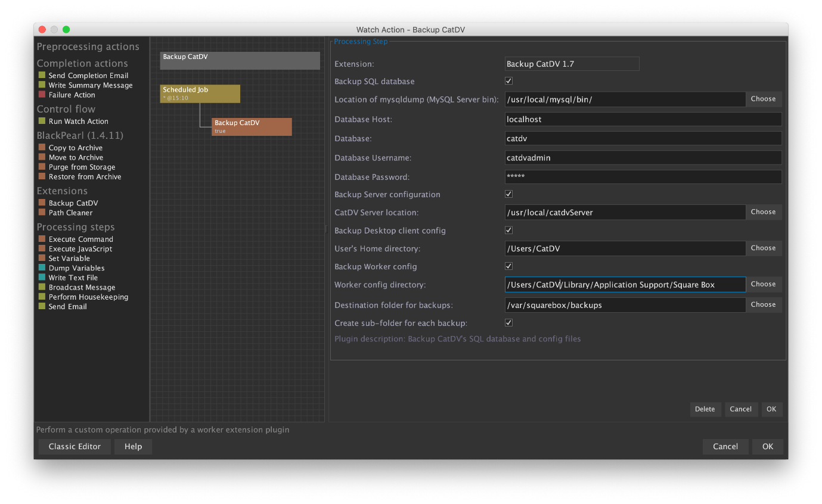Screen dimensions: 822x504
Task: Cancel the Watch Action dialog
Action: click(725, 447)
